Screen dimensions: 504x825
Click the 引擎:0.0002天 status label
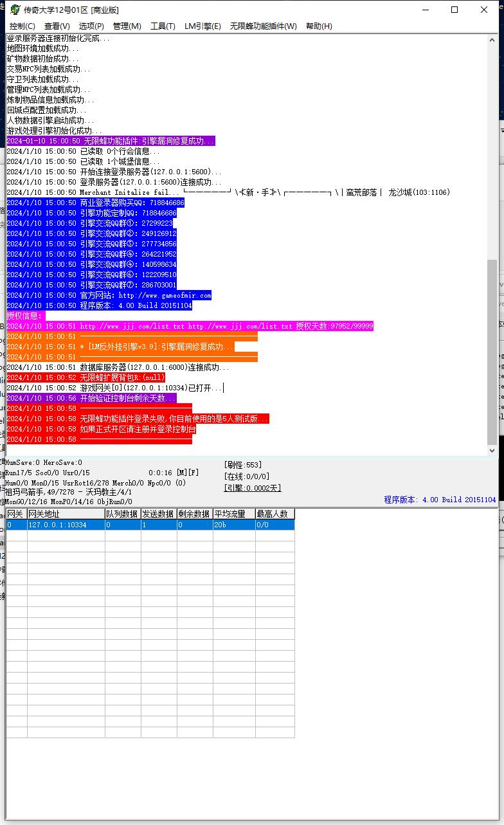(253, 488)
